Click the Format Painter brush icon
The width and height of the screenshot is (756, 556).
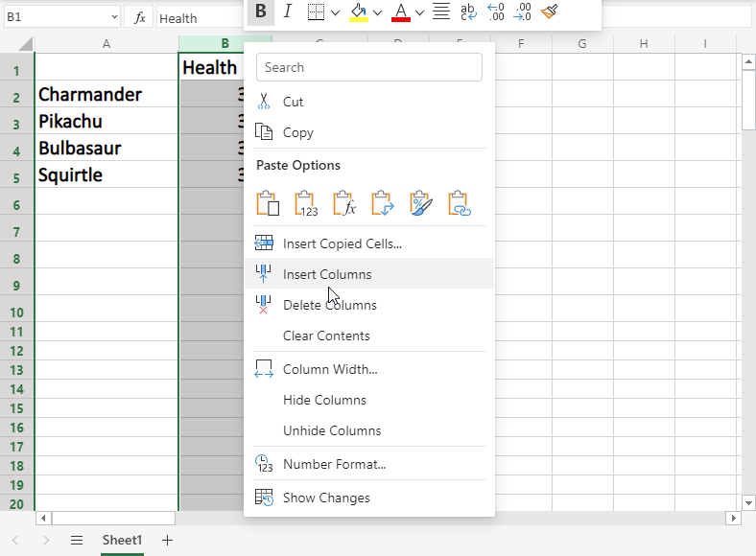(549, 12)
